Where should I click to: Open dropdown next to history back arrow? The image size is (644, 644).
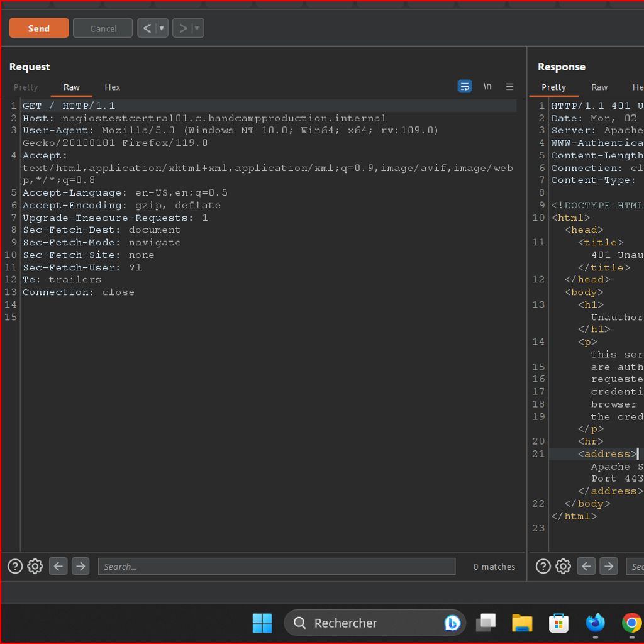tap(162, 28)
